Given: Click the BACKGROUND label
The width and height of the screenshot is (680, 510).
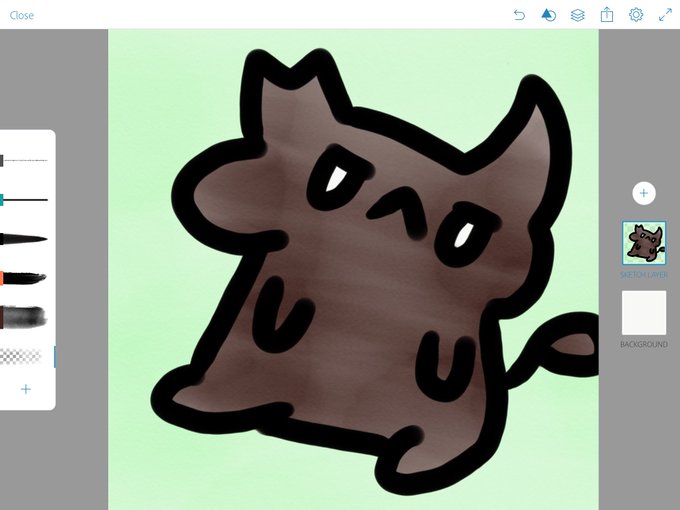Looking at the screenshot, I should pyautogui.click(x=644, y=344).
